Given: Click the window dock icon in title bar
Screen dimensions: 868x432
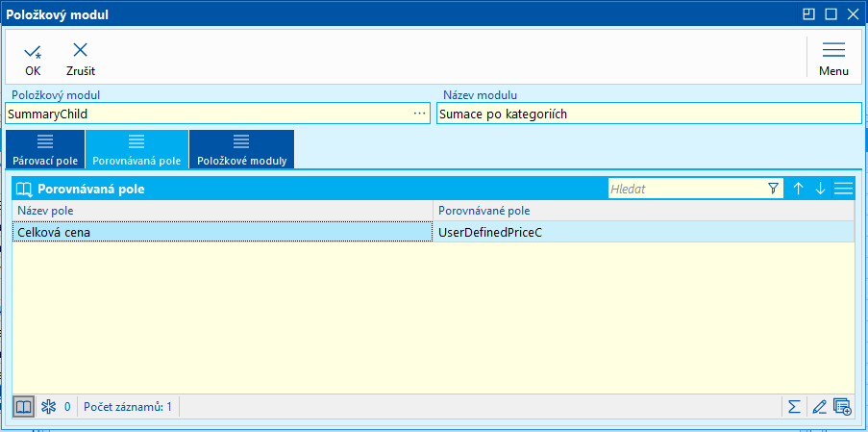Looking at the screenshot, I should tap(808, 14).
